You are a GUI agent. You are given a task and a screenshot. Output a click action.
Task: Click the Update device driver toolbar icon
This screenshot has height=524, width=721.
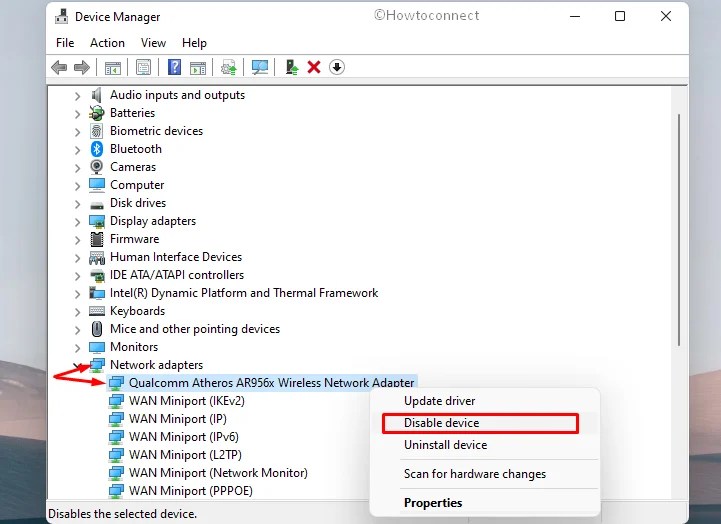pyautogui.click(x=229, y=68)
